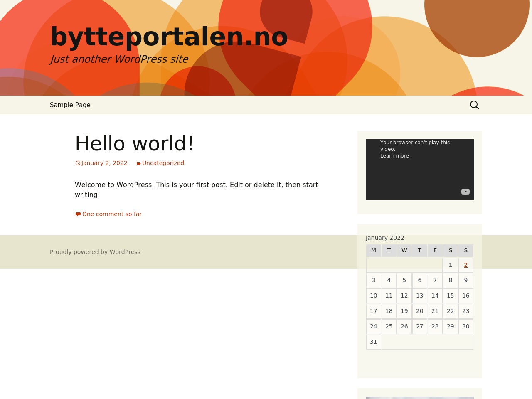Viewport: 532px width, 399px height.
Task: Click the site tagline Just another WordPress site
Action: click(119, 59)
